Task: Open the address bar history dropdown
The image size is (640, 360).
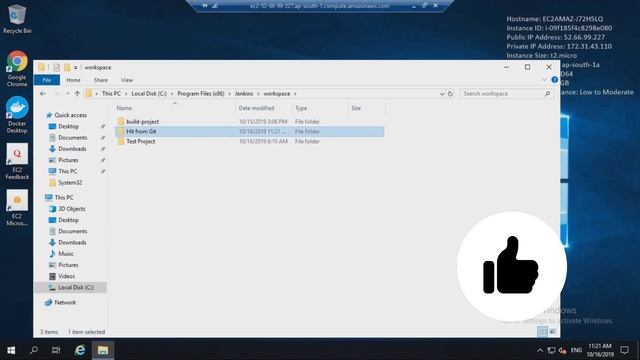Action: point(442,93)
